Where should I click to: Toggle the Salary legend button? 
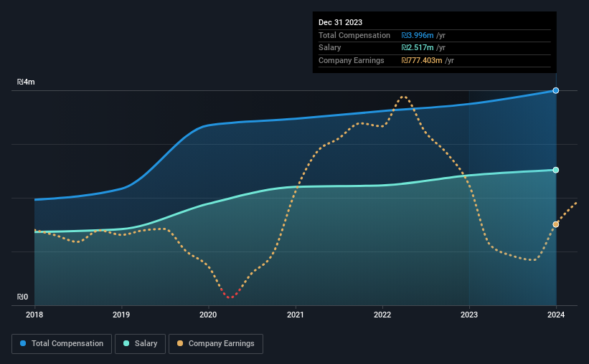[x=140, y=344]
